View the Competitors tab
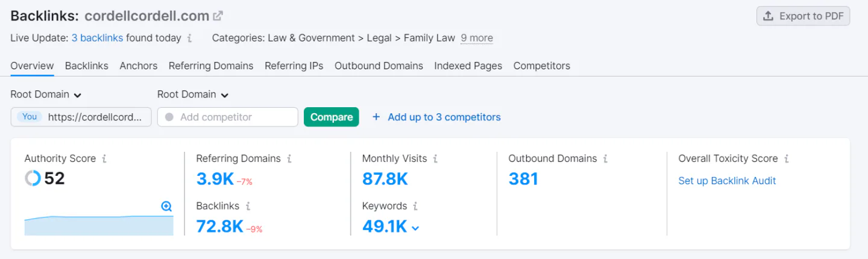This screenshot has height=259, width=868. pos(542,66)
